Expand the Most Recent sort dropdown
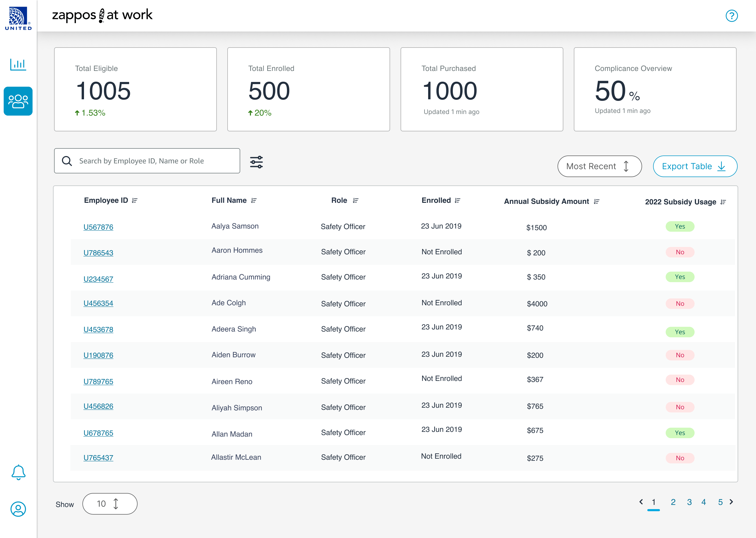 (x=600, y=166)
